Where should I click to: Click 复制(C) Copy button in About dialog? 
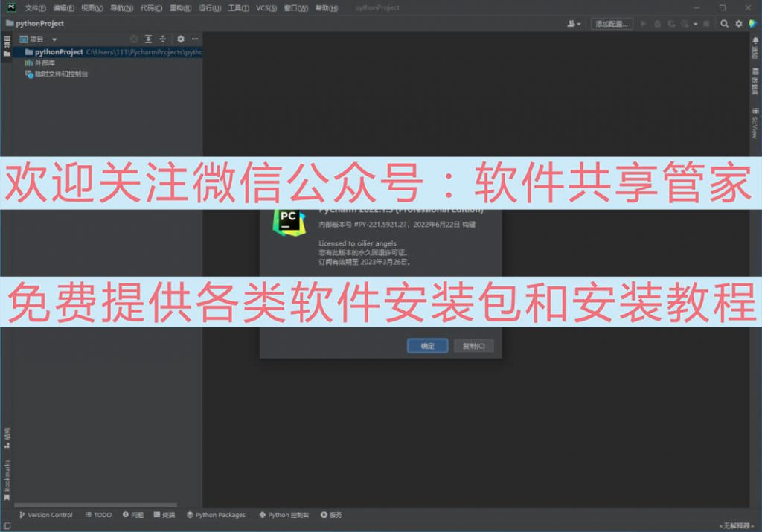pyautogui.click(x=474, y=346)
